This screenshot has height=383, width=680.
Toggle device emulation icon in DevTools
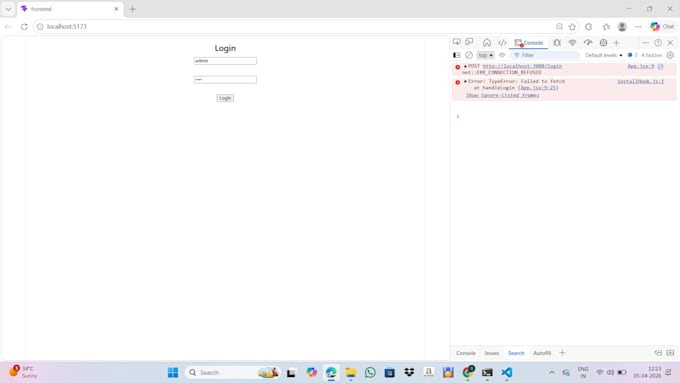pos(469,42)
